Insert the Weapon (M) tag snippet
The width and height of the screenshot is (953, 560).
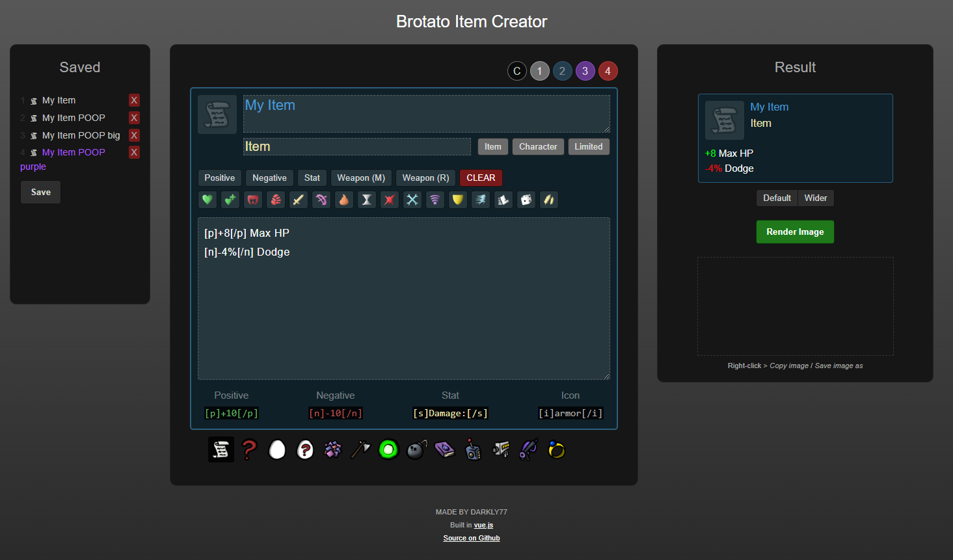tap(361, 178)
